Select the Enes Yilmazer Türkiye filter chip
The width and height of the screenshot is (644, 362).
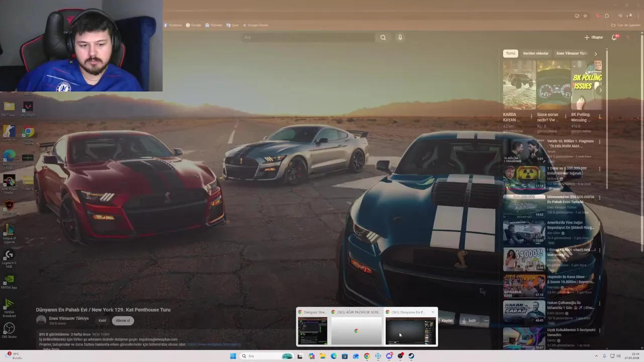coord(572,53)
